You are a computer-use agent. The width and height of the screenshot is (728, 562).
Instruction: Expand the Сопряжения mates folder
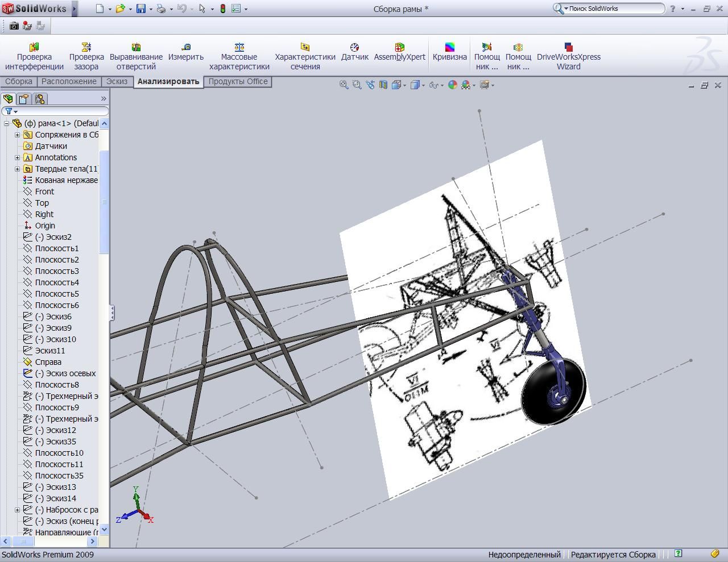click(17, 135)
